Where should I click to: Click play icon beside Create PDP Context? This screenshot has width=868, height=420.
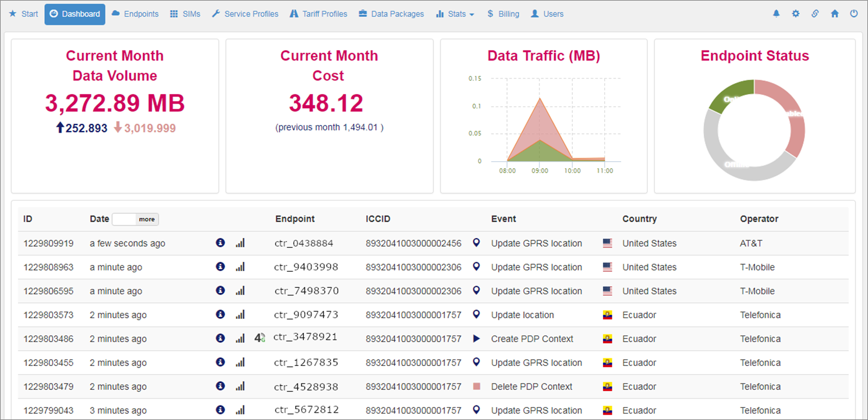[476, 339]
